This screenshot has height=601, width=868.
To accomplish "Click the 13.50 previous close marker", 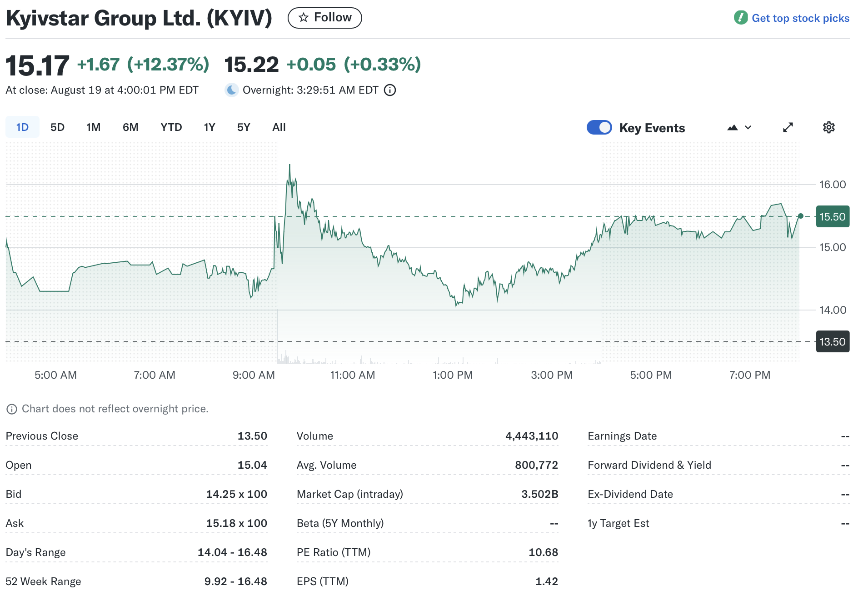I will 832,342.
